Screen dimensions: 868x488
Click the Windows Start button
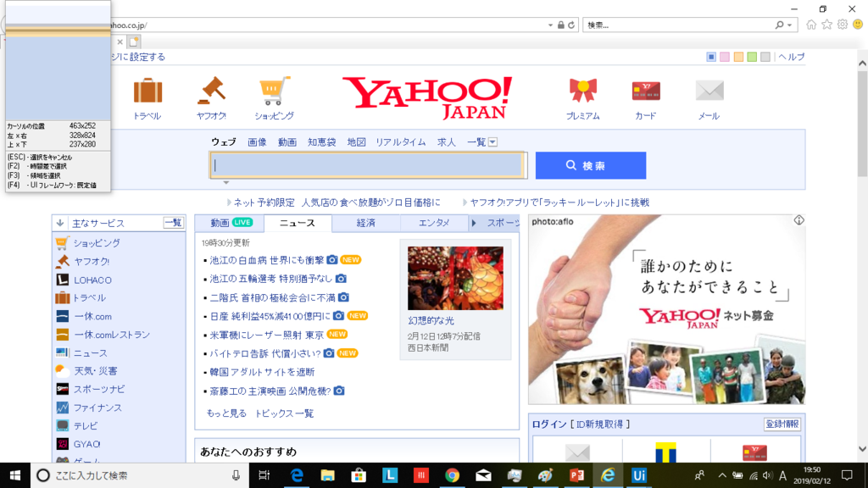click(x=15, y=475)
